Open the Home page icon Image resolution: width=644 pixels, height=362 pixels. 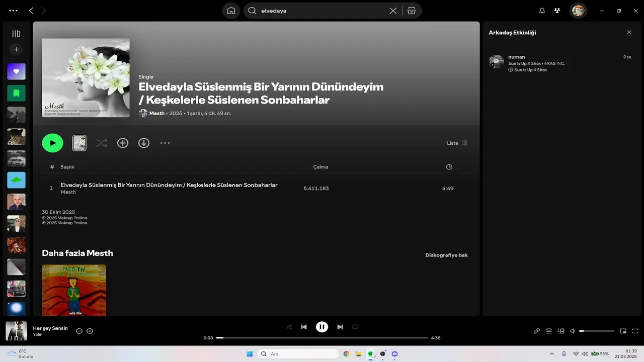(231, 11)
